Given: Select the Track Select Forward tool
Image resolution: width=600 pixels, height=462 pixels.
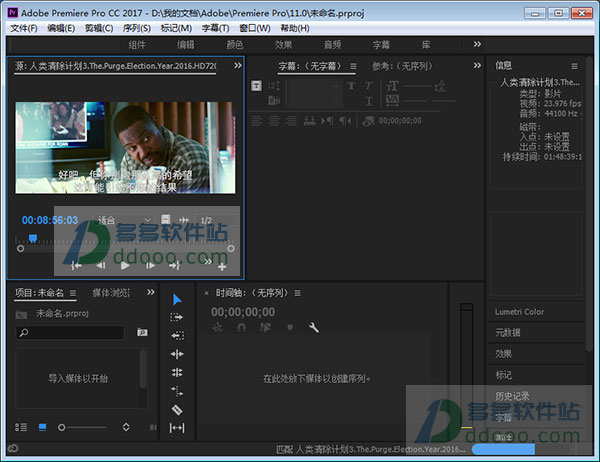Looking at the screenshot, I should click(177, 317).
